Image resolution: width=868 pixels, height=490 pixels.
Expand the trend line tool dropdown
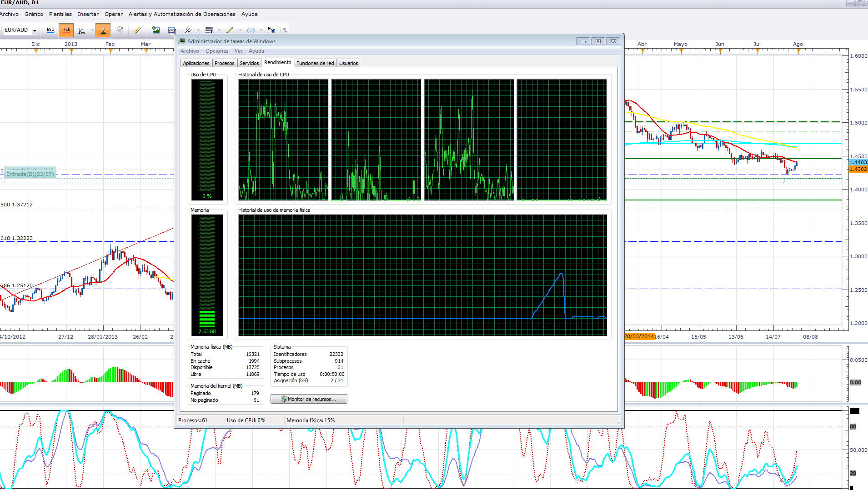pyautogui.click(x=240, y=30)
